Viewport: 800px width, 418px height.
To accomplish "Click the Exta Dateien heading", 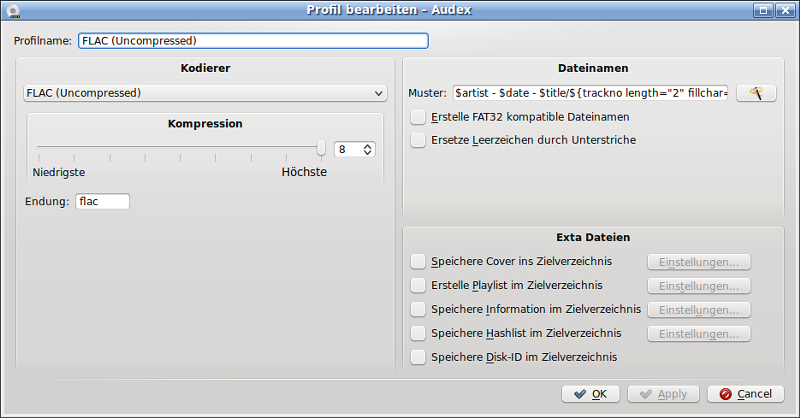I will (x=593, y=237).
